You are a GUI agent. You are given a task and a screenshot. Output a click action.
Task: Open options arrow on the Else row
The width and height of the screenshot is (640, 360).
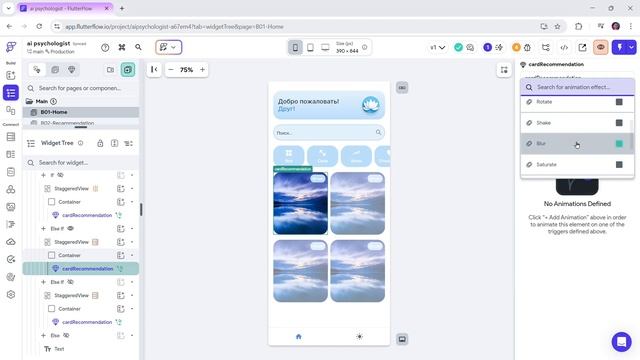(x=132, y=336)
